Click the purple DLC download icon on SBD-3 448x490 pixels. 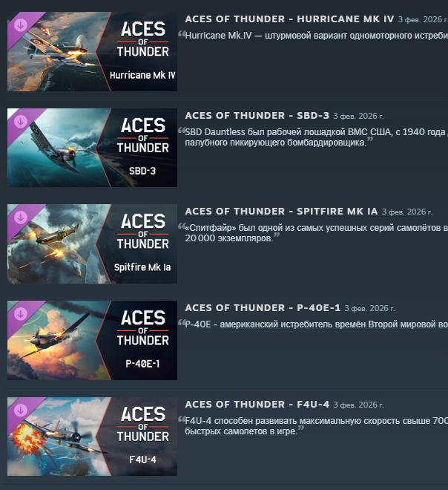click(21, 121)
